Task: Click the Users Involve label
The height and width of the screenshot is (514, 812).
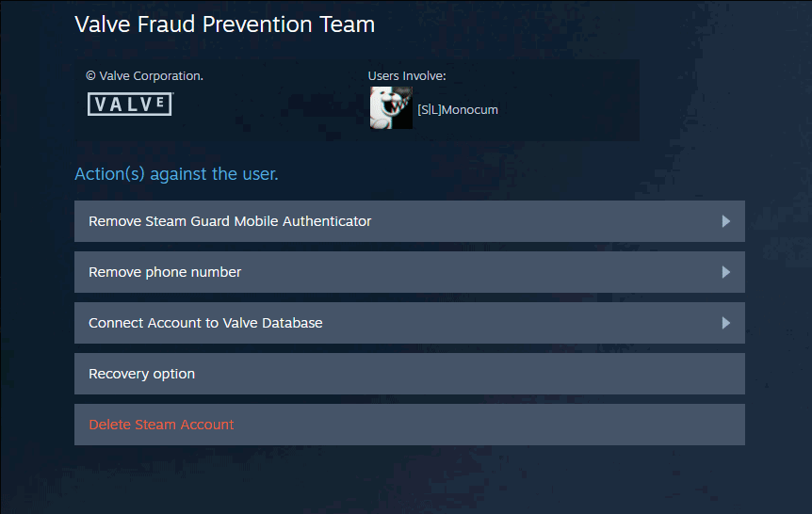Action: pos(407,75)
